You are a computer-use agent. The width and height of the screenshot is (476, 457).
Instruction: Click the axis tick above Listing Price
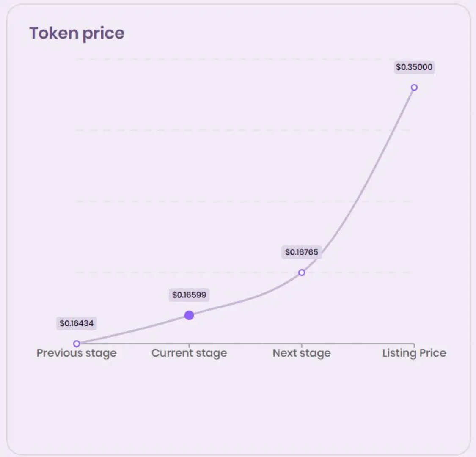pos(414,346)
